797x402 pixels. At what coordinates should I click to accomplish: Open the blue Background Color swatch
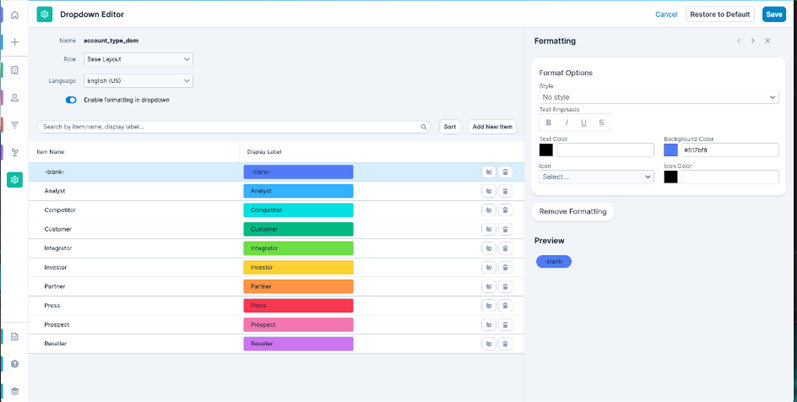tap(671, 150)
